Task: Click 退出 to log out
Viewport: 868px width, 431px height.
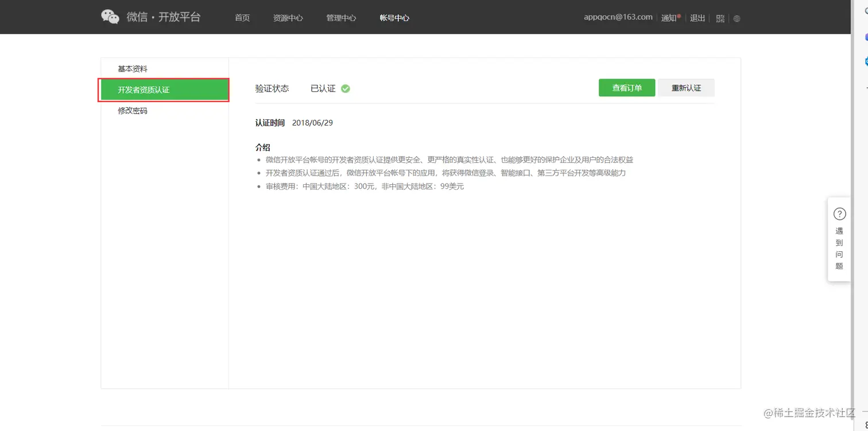Action: pyautogui.click(x=697, y=18)
